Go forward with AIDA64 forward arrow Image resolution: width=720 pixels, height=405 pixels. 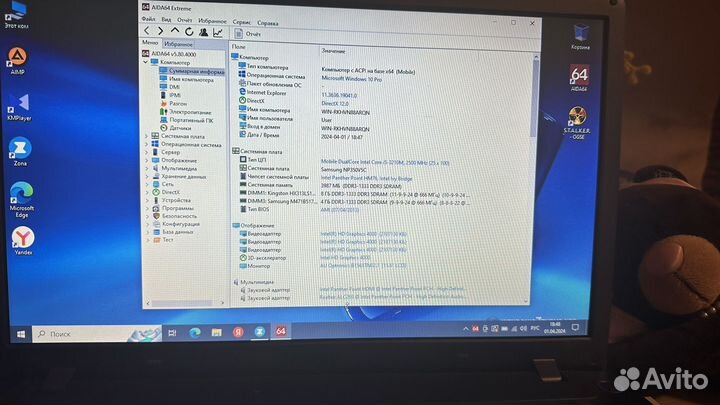coord(160,31)
